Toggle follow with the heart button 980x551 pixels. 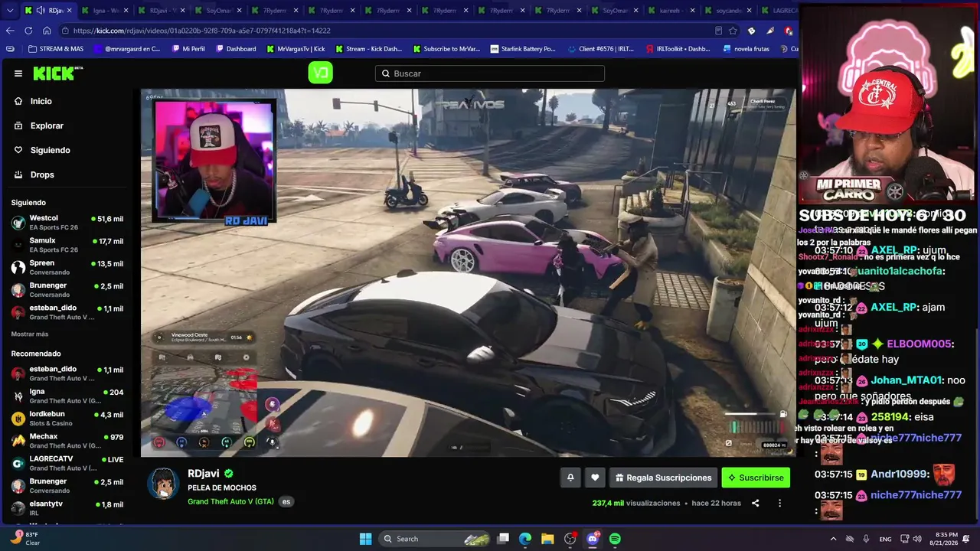point(595,478)
